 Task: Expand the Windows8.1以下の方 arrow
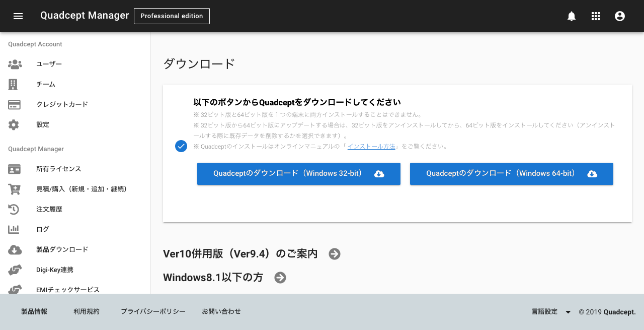click(x=280, y=278)
